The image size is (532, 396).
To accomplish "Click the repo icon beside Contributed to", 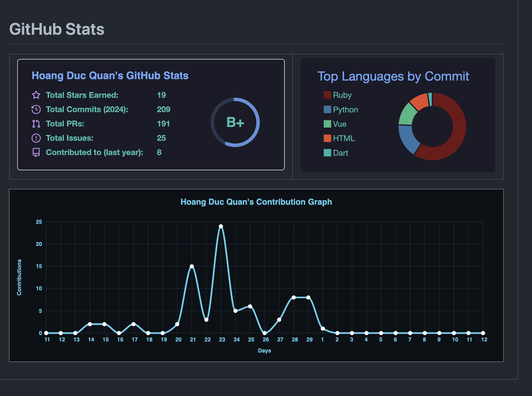I will 36,152.
